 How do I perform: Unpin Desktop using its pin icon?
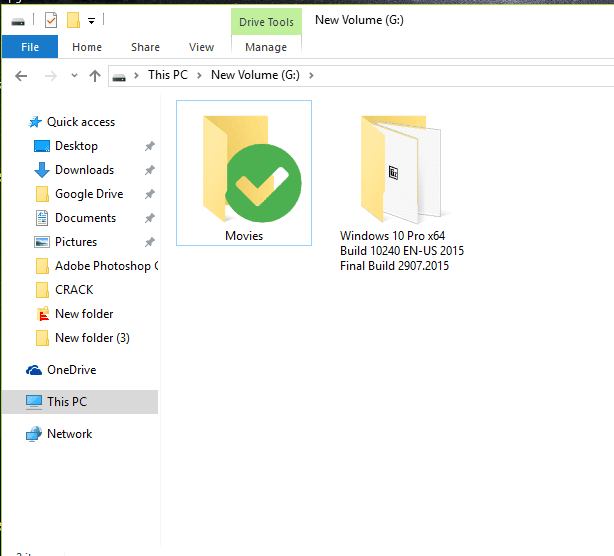tap(150, 146)
